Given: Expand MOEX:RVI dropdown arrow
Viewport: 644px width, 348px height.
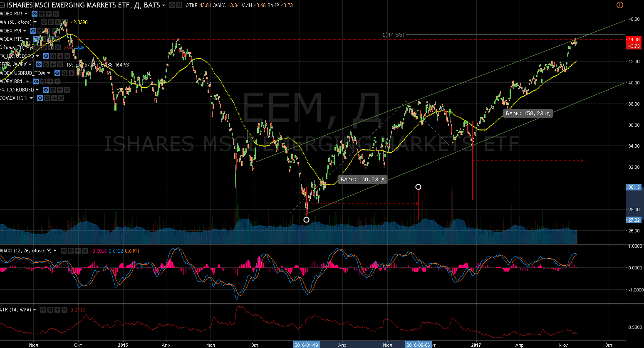Looking at the screenshot, I should [25, 31].
